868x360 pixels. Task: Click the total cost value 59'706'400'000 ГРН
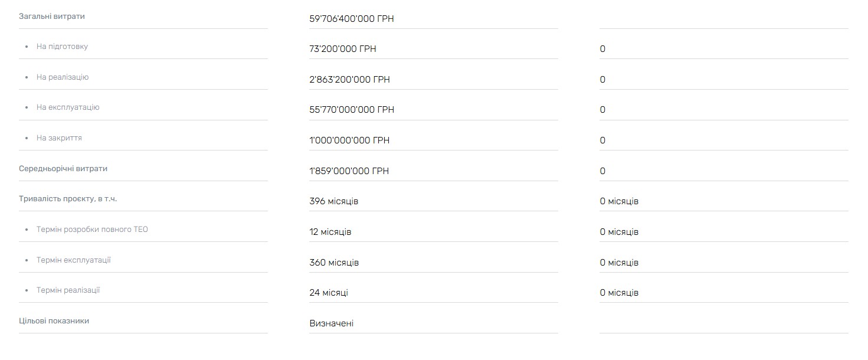[352, 19]
